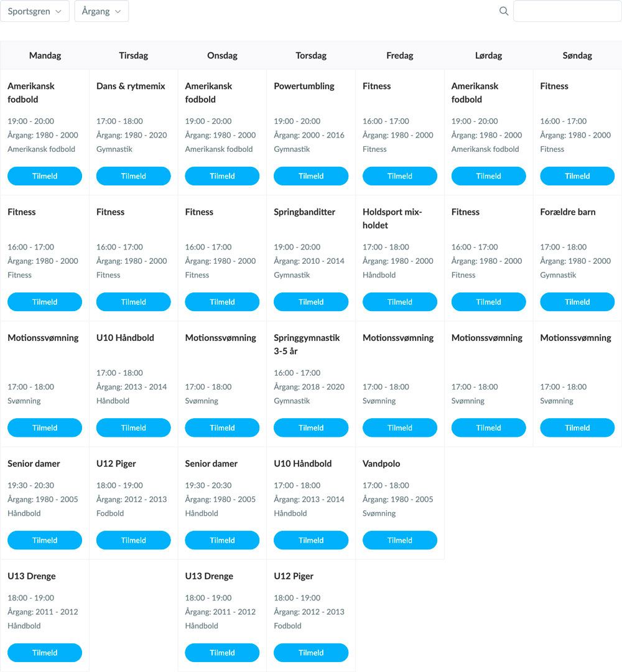Tilmeld U10 Håndbold on Tirsdag

tap(134, 427)
